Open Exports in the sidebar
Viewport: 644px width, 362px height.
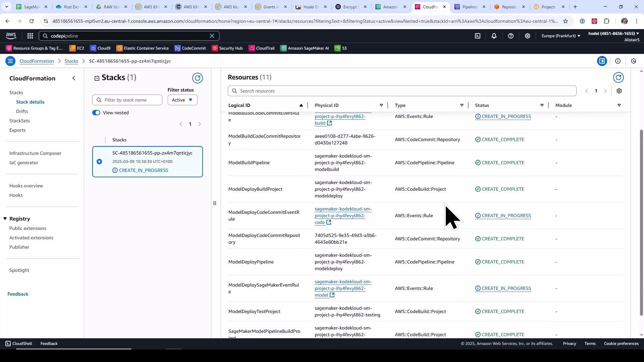[17, 130]
